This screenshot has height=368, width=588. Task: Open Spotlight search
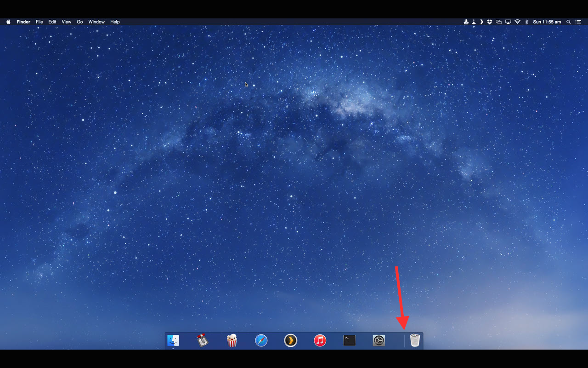569,22
